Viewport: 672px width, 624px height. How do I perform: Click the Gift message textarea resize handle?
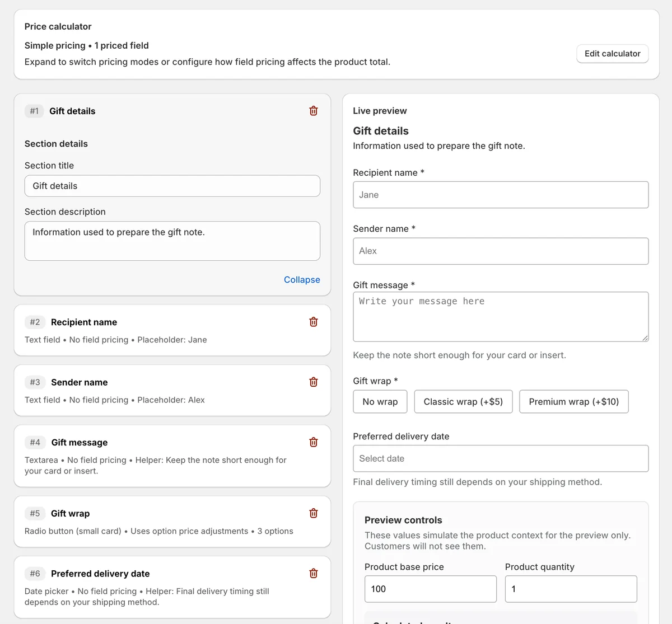pos(645,338)
